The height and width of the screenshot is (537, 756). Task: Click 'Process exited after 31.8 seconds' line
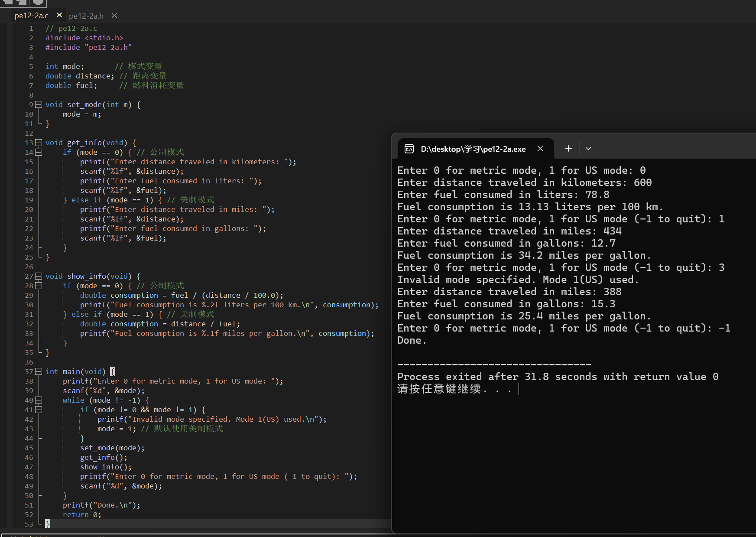point(558,377)
